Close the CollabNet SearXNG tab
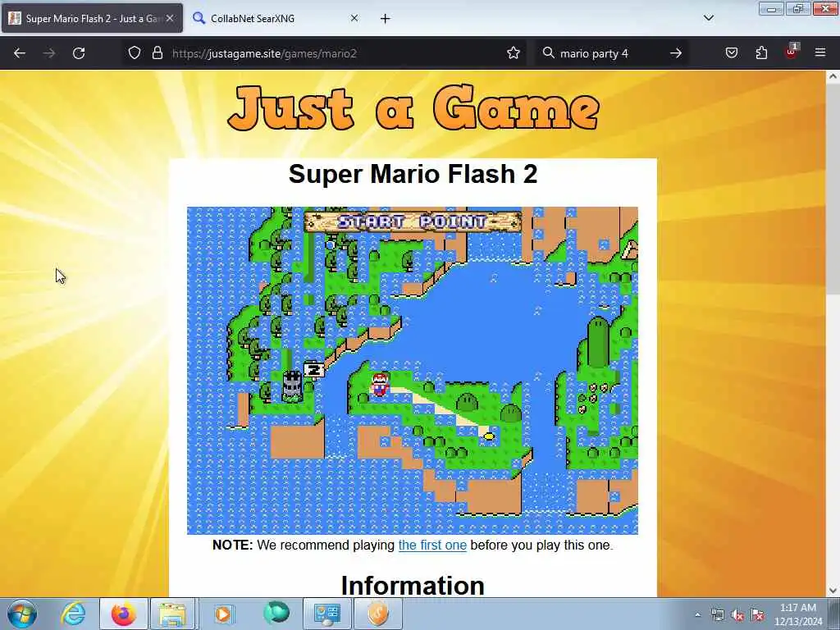The height and width of the screenshot is (630, 840). 354,18
